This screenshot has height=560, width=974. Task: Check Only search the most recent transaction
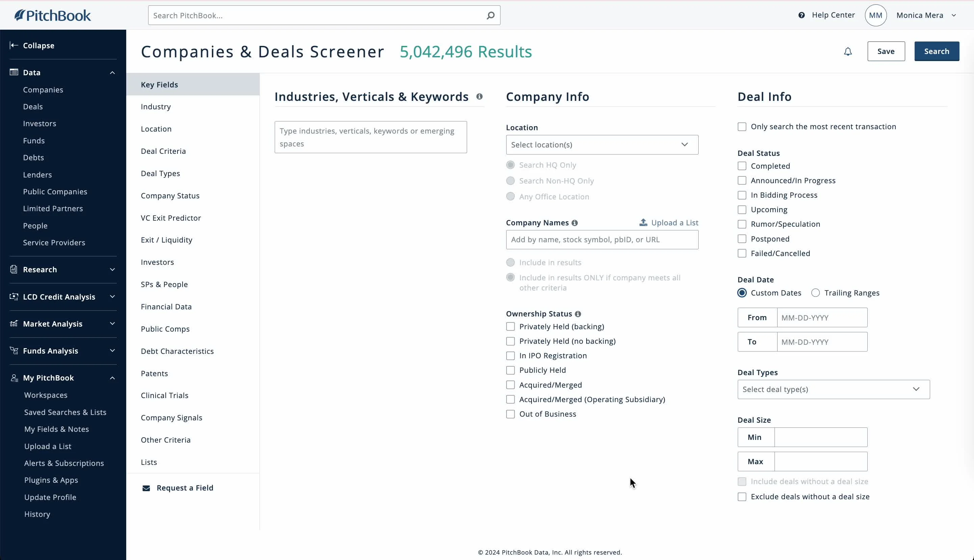point(742,127)
